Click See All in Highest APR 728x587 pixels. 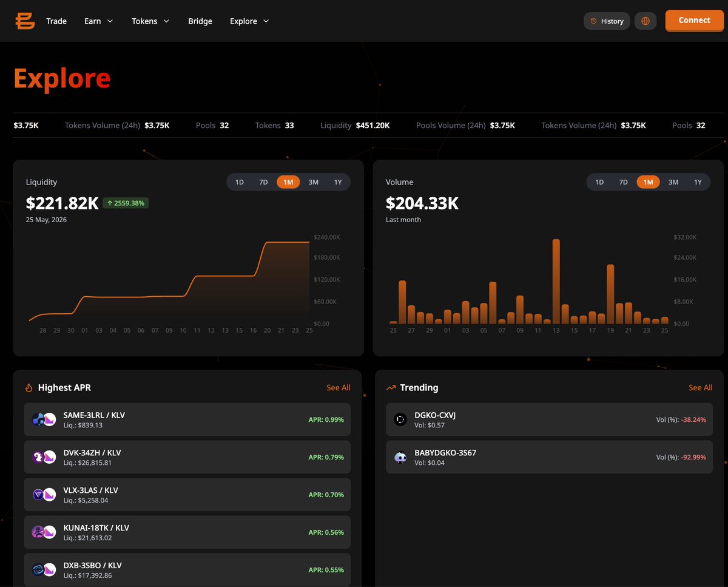pos(339,387)
